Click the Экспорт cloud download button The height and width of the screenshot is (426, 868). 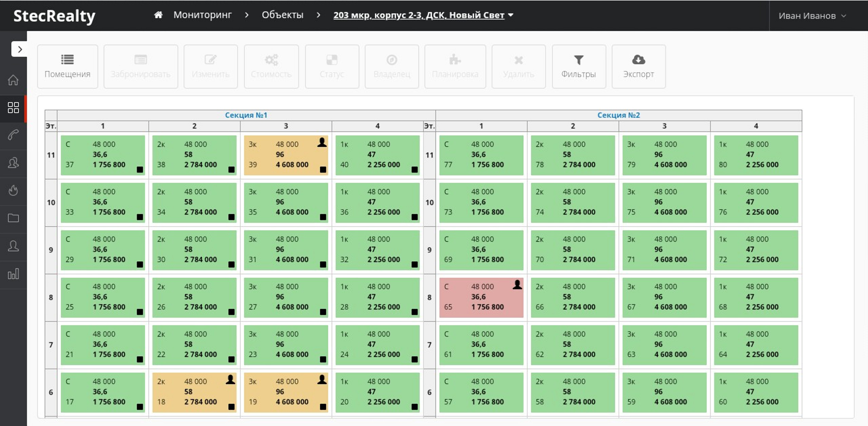(x=638, y=66)
